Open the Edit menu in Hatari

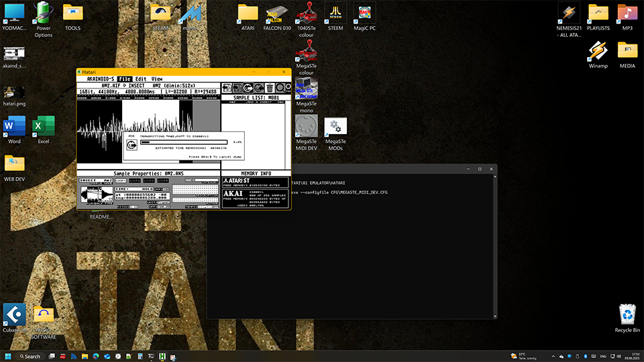coord(141,79)
